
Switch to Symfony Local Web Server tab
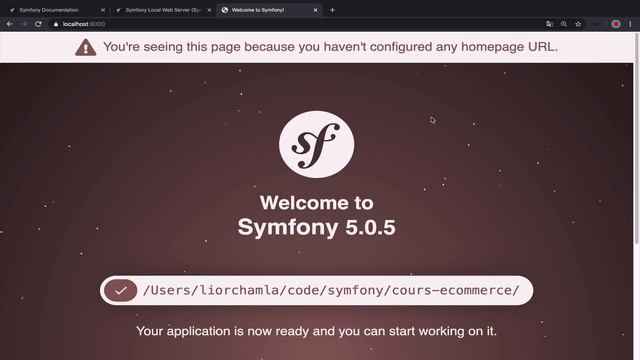click(x=163, y=10)
